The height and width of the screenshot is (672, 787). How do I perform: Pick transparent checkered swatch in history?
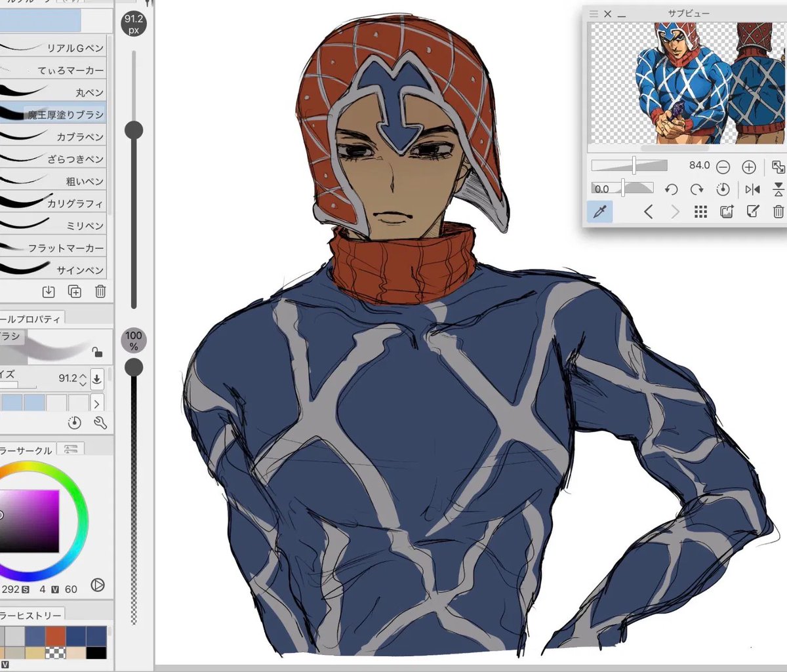click(56, 653)
